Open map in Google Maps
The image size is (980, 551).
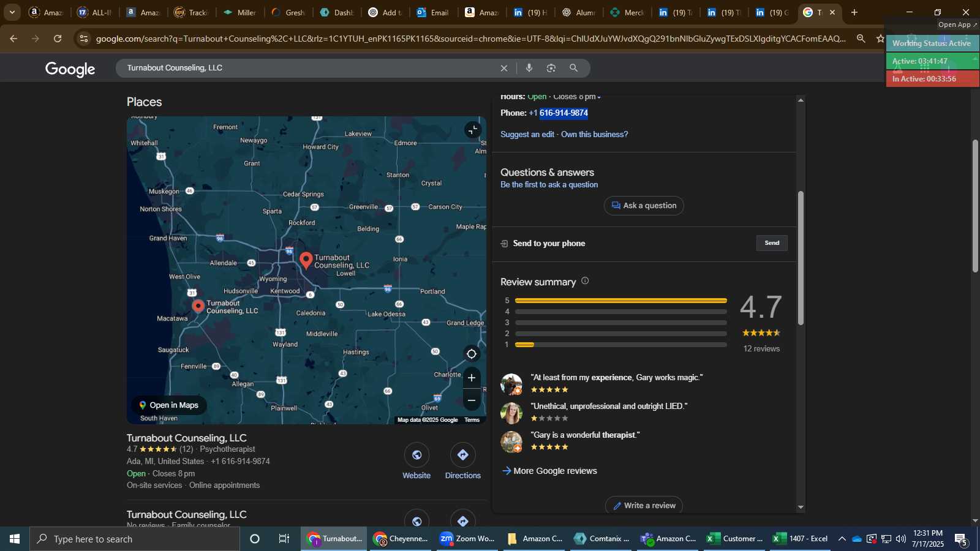tap(169, 405)
